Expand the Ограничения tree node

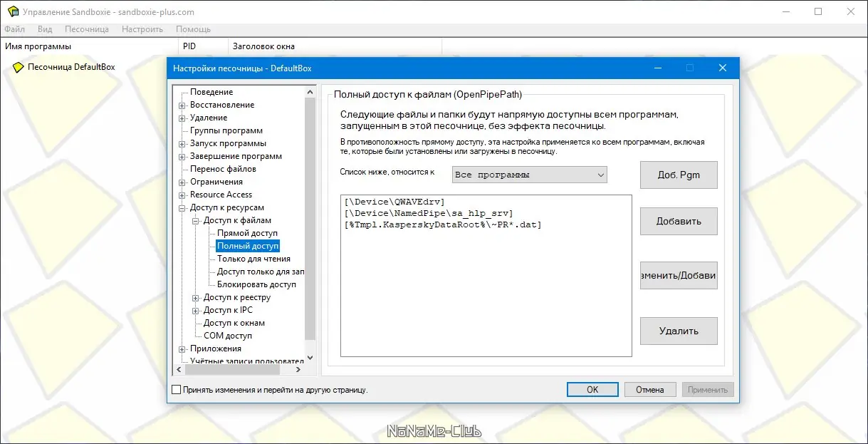coord(182,182)
